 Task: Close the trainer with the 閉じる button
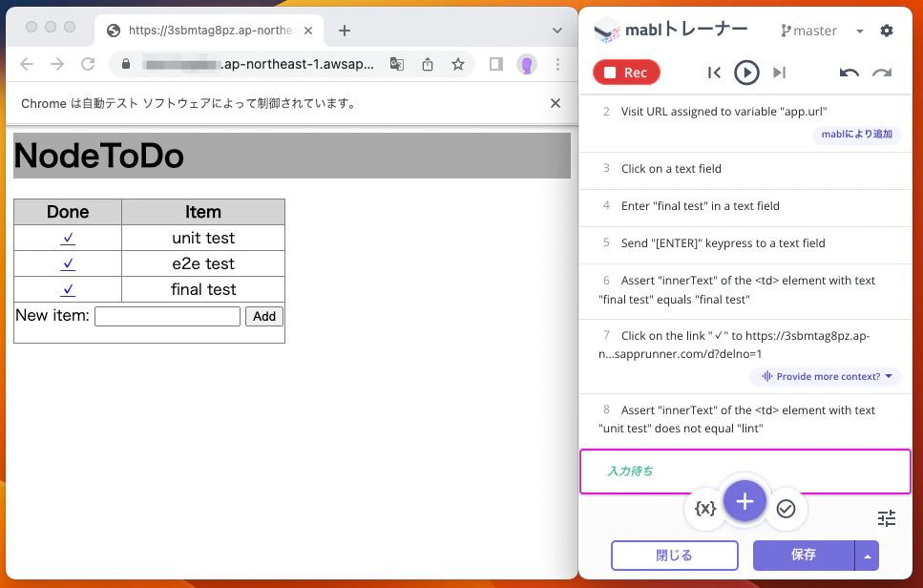tap(674, 555)
